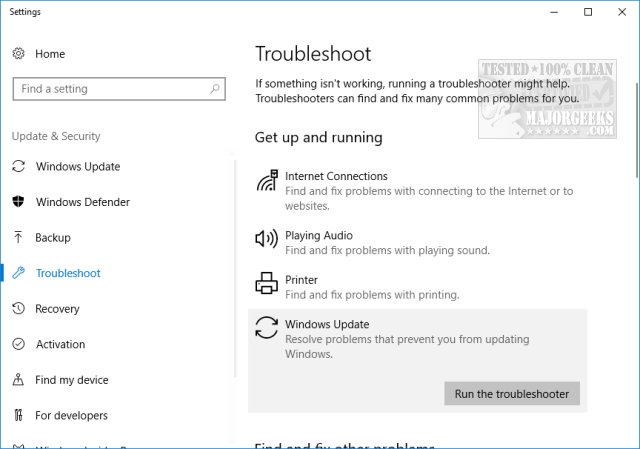Open Windows Update in the sidebar
Viewport: 640px width, 449px height.
point(78,167)
